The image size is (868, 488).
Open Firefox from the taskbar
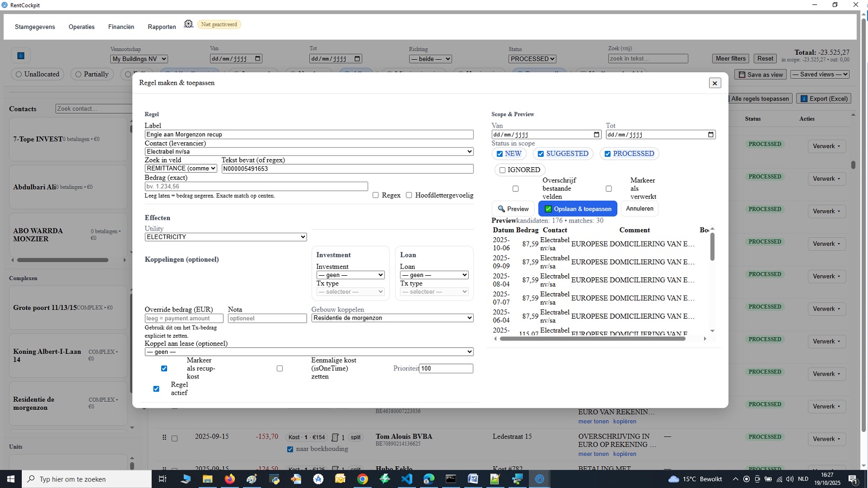point(230,479)
